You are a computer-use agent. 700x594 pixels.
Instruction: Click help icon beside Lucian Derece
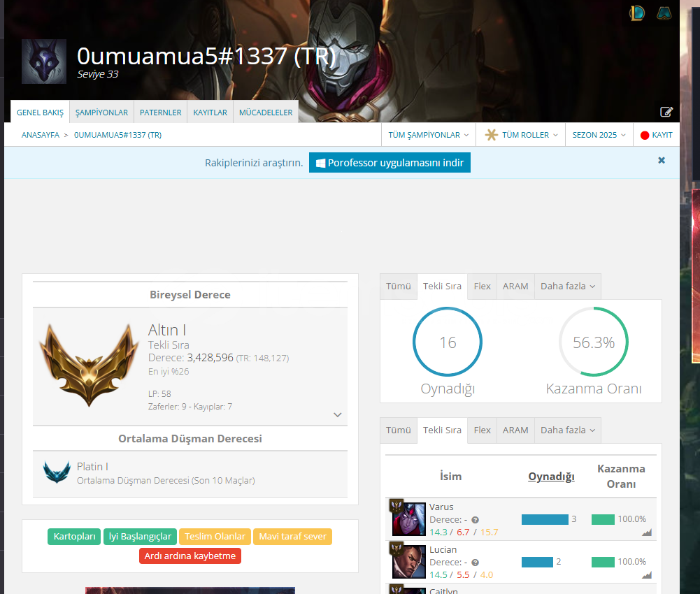coord(476,563)
